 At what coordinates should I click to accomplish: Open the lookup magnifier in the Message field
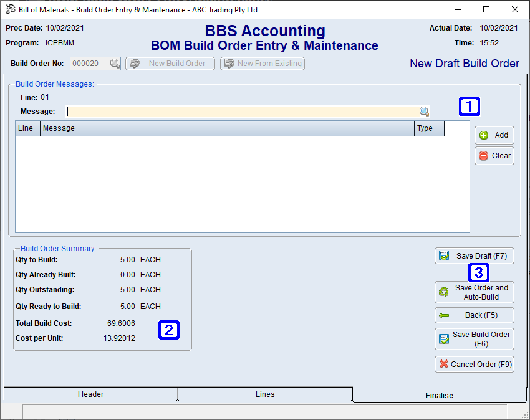424,111
